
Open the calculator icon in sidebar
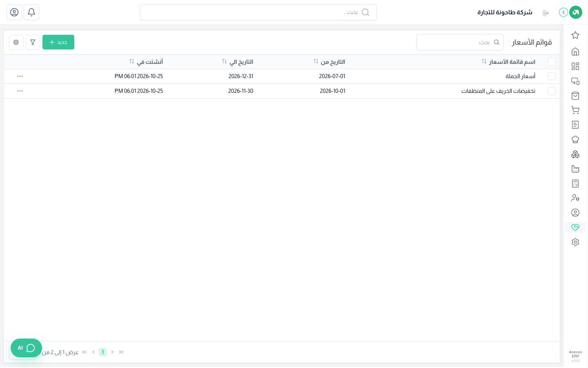coord(575,184)
